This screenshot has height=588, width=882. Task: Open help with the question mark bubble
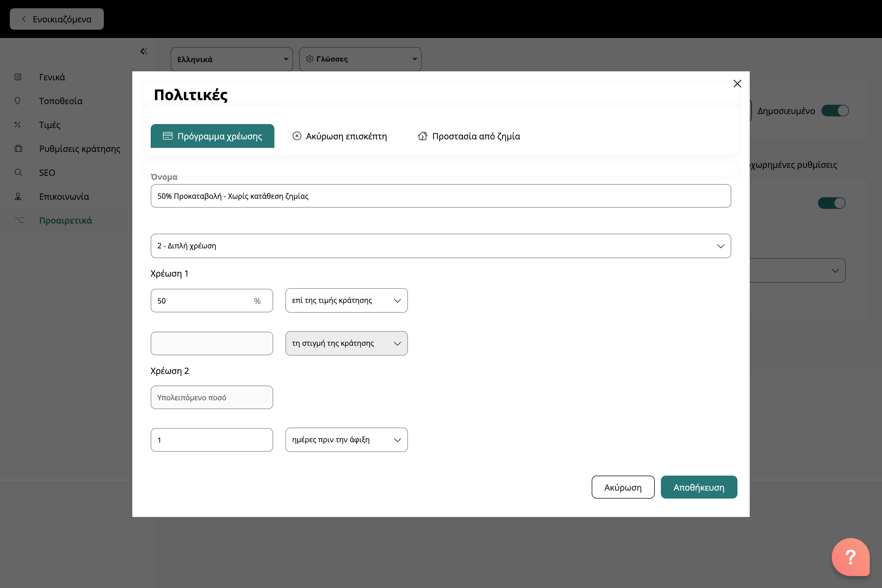coord(850,557)
